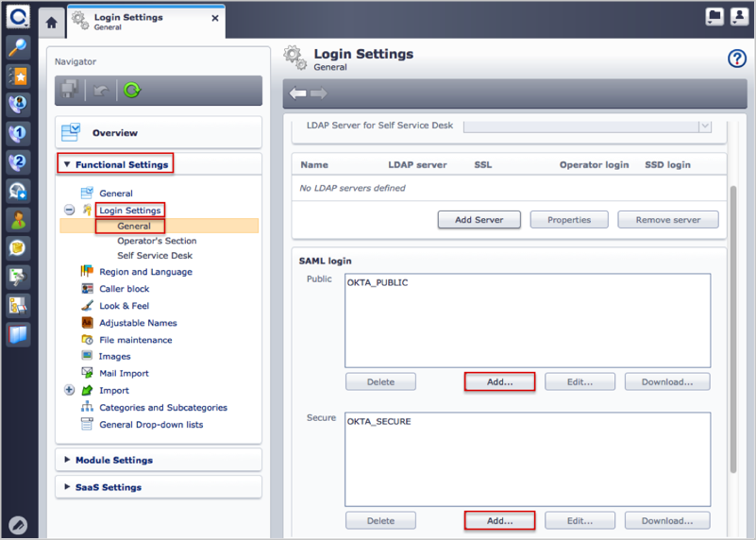Open the help question mark icon

(737, 59)
